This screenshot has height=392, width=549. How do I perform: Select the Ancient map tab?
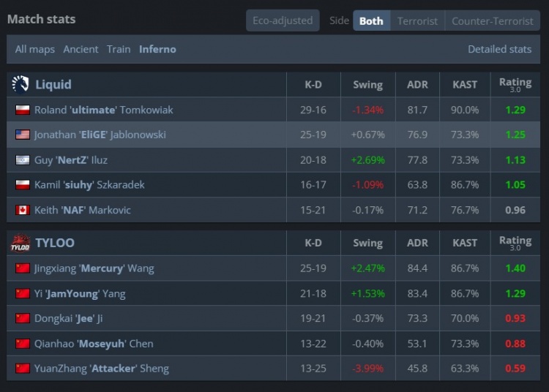pos(81,49)
